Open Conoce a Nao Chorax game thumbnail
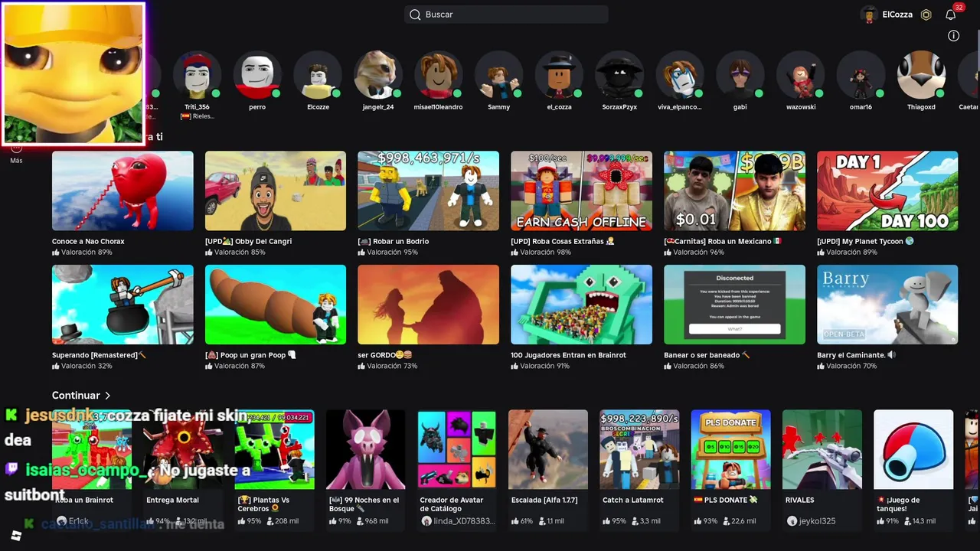The image size is (980, 551). (122, 191)
